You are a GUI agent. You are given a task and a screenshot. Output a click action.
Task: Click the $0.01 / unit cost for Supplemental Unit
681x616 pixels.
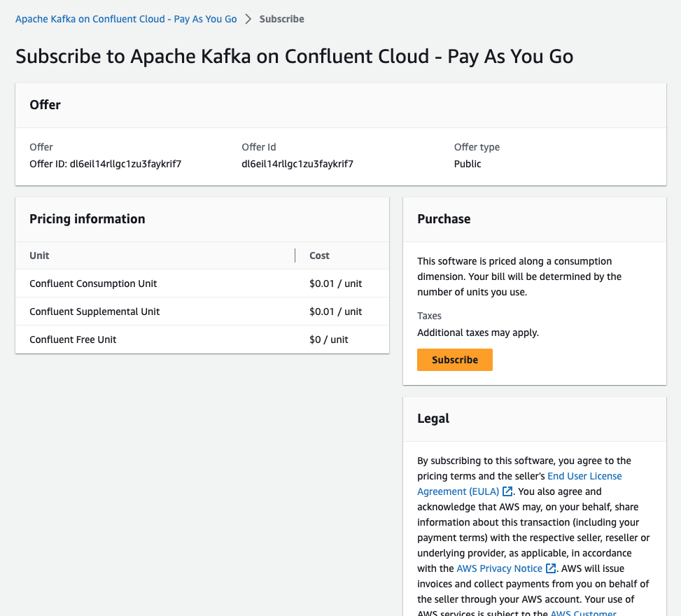(x=335, y=311)
